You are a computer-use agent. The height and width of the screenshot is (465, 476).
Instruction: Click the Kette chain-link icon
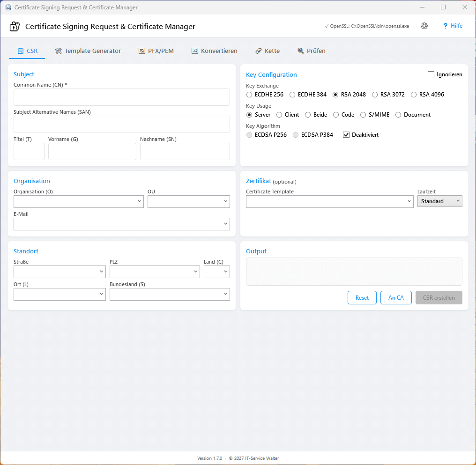[258, 51]
